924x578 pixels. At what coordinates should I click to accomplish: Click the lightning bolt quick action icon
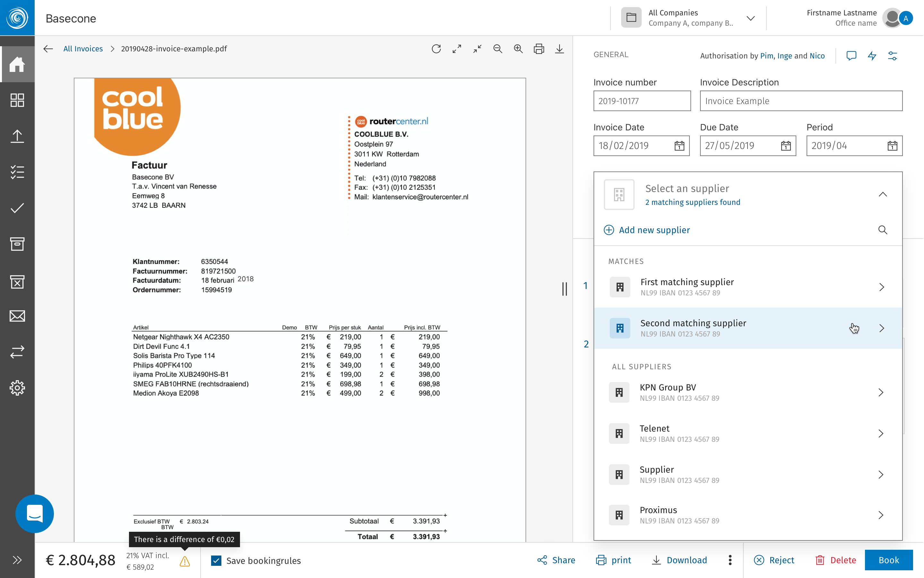[872, 56]
